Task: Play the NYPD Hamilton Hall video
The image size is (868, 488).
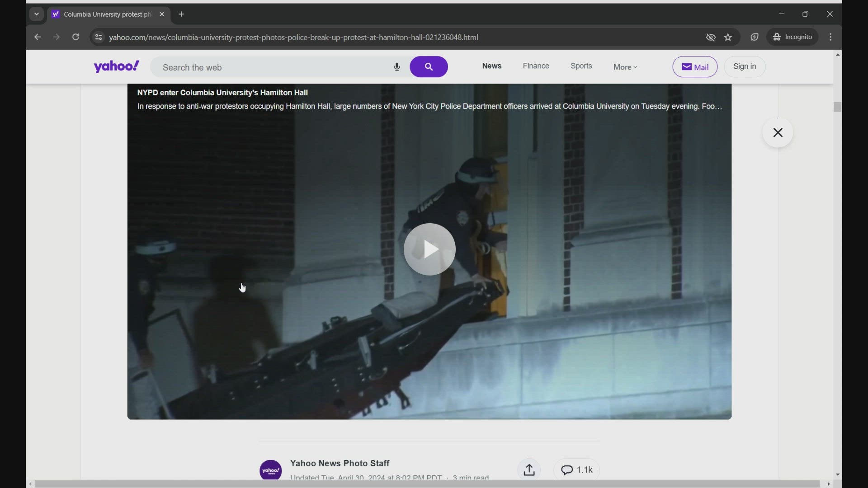Action: [x=429, y=249]
